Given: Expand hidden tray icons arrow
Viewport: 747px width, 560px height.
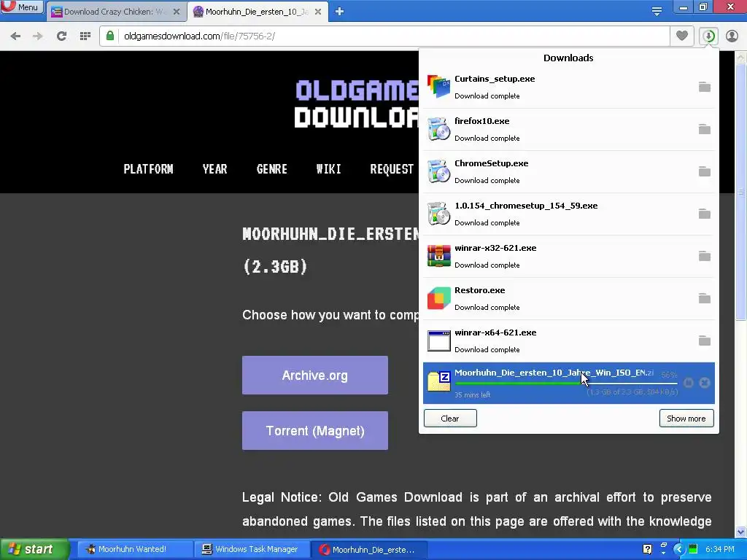Looking at the screenshot, I should click(678, 550).
